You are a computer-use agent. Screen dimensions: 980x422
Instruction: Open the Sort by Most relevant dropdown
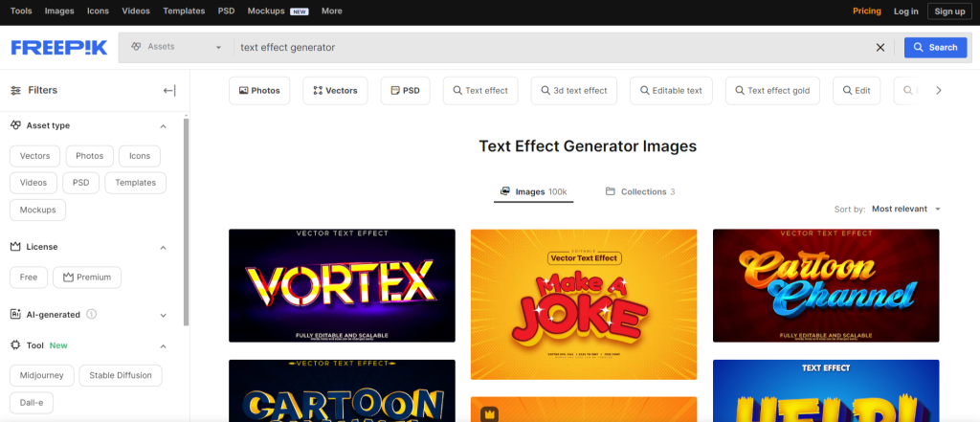point(905,209)
